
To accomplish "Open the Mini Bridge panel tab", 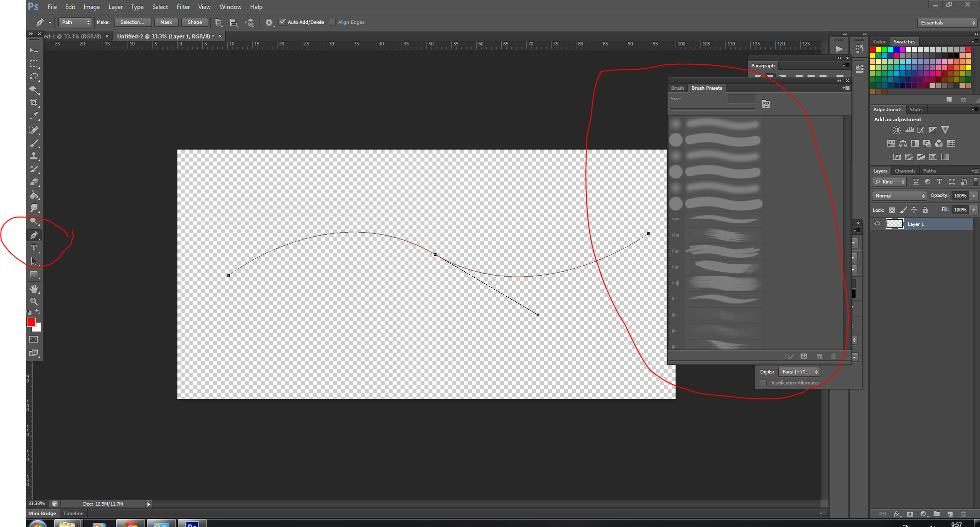I will pyautogui.click(x=42, y=514).
